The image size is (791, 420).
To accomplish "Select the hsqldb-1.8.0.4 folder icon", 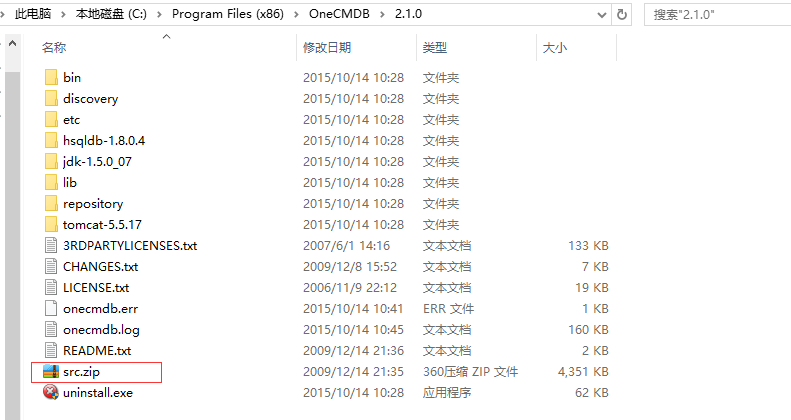I will [51, 140].
